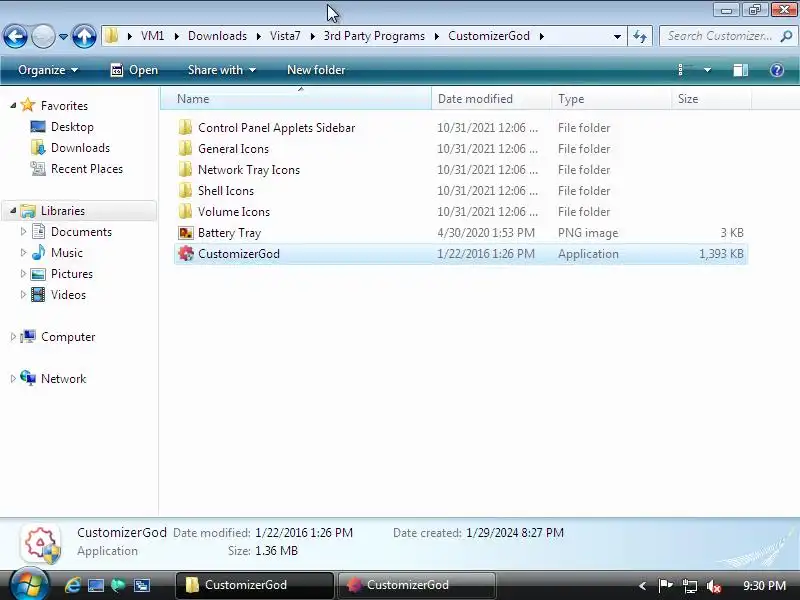This screenshot has width=800, height=600.
Task: Click Open on the toolbar
Action: click(134, 70)
